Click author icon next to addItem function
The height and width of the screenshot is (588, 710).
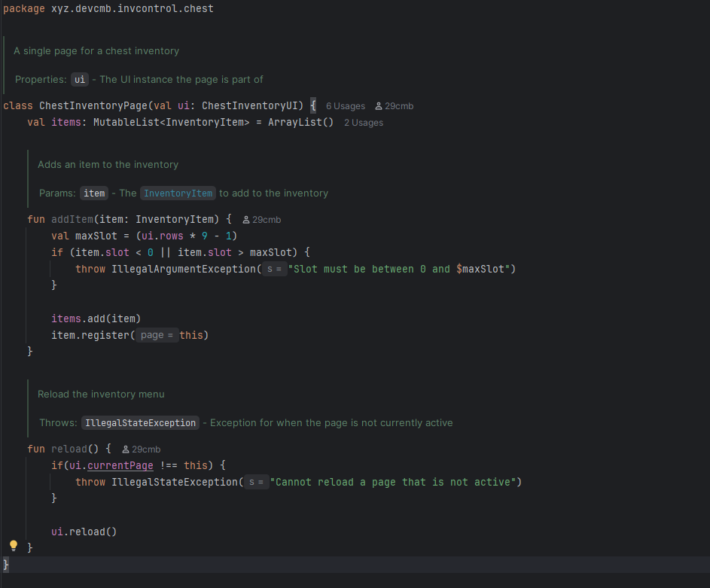point(246,220)
